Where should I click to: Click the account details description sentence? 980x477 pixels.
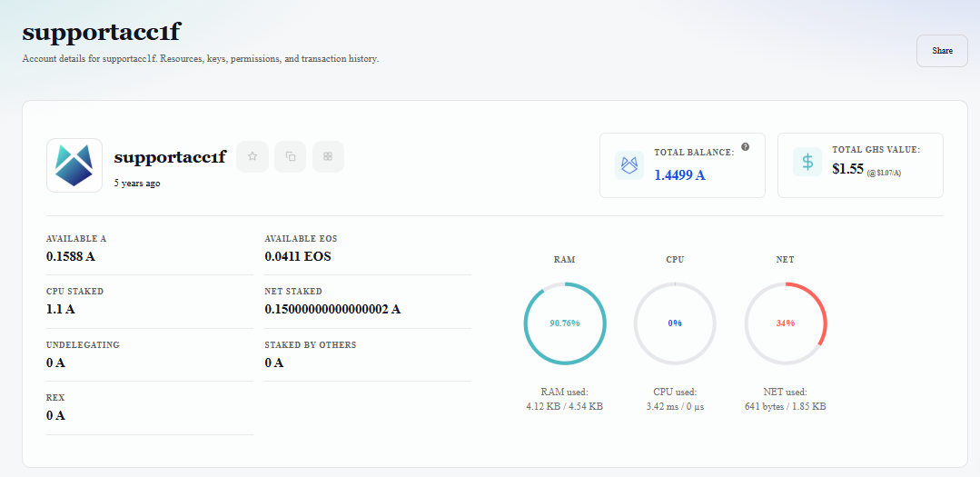click(201, 59)
